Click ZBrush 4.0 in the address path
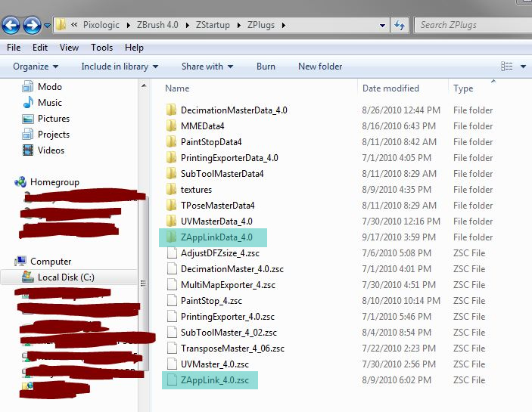 [157, 25]
